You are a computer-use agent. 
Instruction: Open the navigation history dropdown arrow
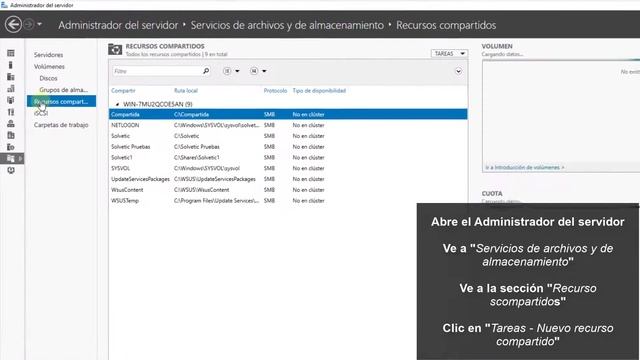click(40, 24)
